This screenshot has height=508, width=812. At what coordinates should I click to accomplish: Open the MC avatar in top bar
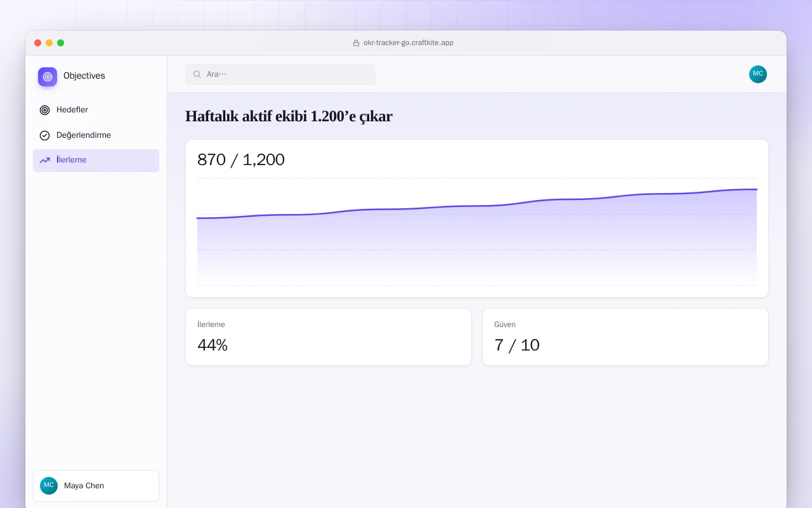point(758,74)
